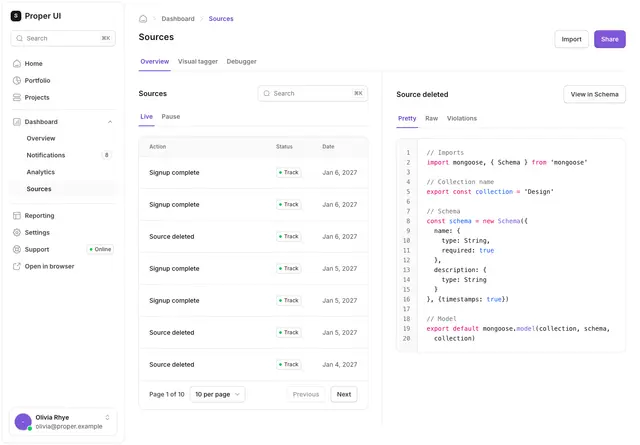Go to the Next page of sources

344,394
